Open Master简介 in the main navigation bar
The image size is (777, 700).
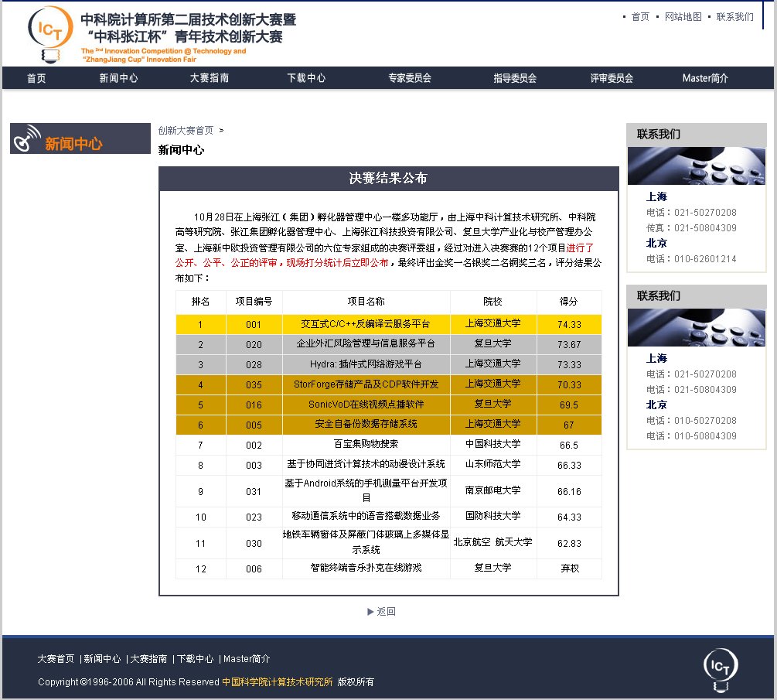coord(705,78)
